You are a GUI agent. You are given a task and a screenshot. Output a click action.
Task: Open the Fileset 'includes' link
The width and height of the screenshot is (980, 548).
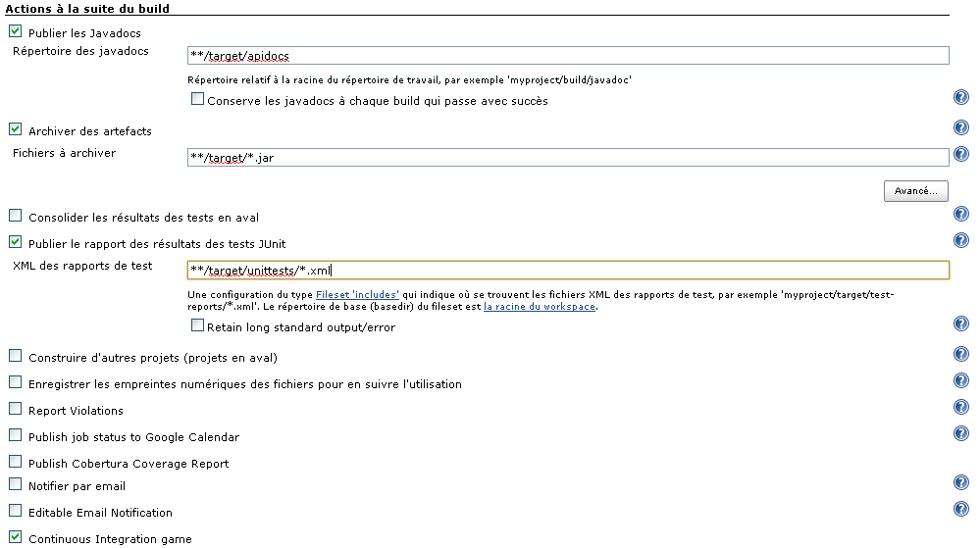[357, 293]
